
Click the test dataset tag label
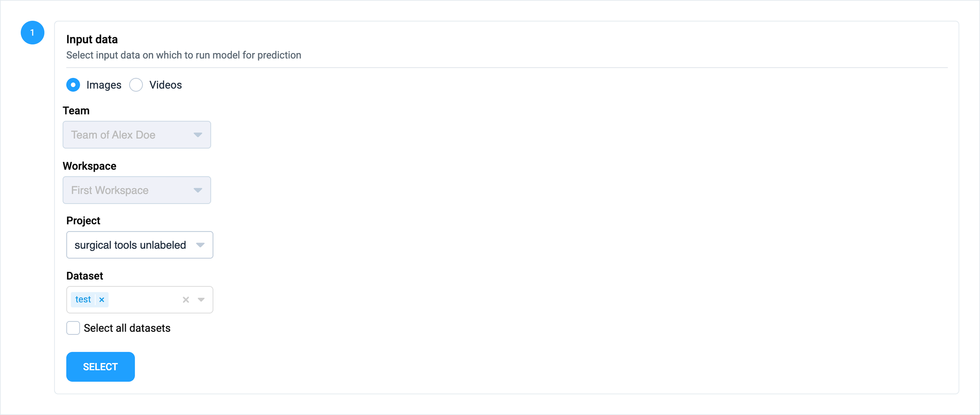pos(83,300)
